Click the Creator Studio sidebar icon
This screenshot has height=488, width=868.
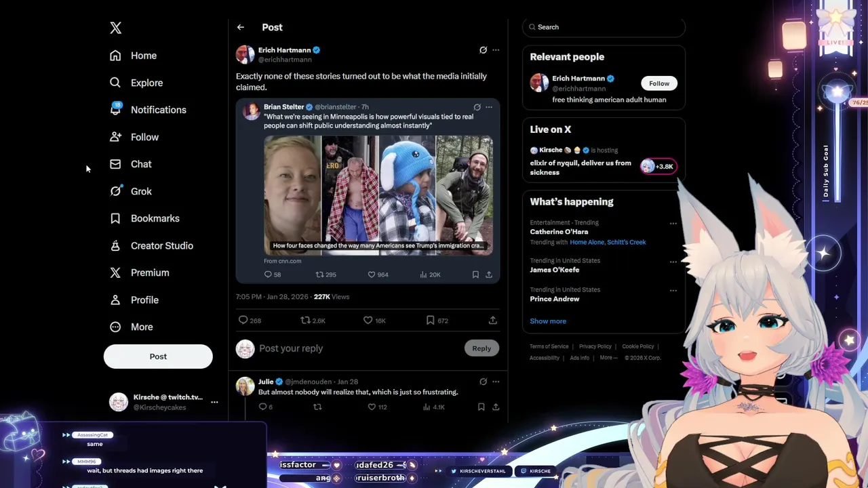click(x=115, y=245)
